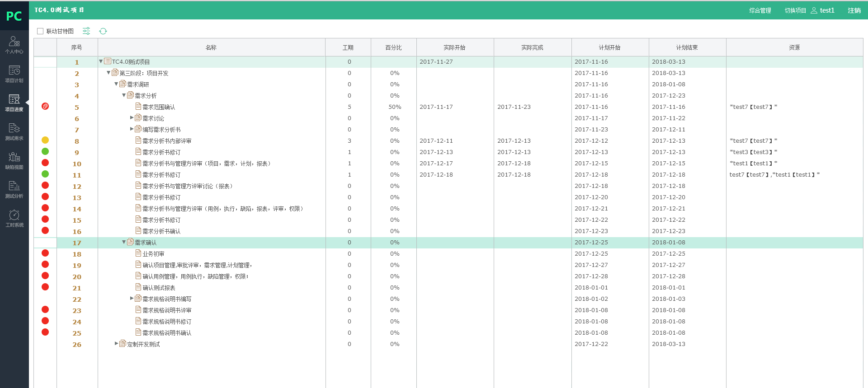This screenshot has width=868, height=388.
Task: Expand the 需求规格说明书编写 node
Action: (x=132, y=298)
